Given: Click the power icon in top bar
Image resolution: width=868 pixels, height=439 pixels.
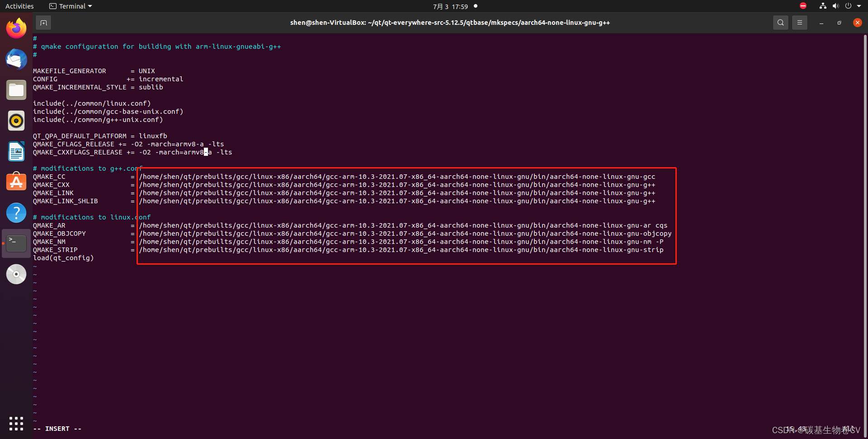Looking at the screenshot, I should [848, 6].
